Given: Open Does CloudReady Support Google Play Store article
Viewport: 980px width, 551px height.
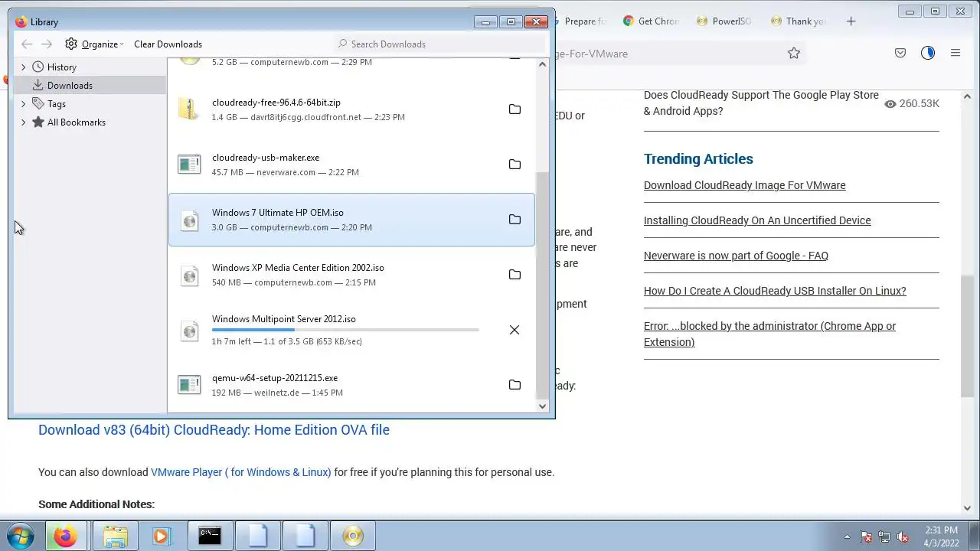Looking at the screenshot, I should coord(761,103).
